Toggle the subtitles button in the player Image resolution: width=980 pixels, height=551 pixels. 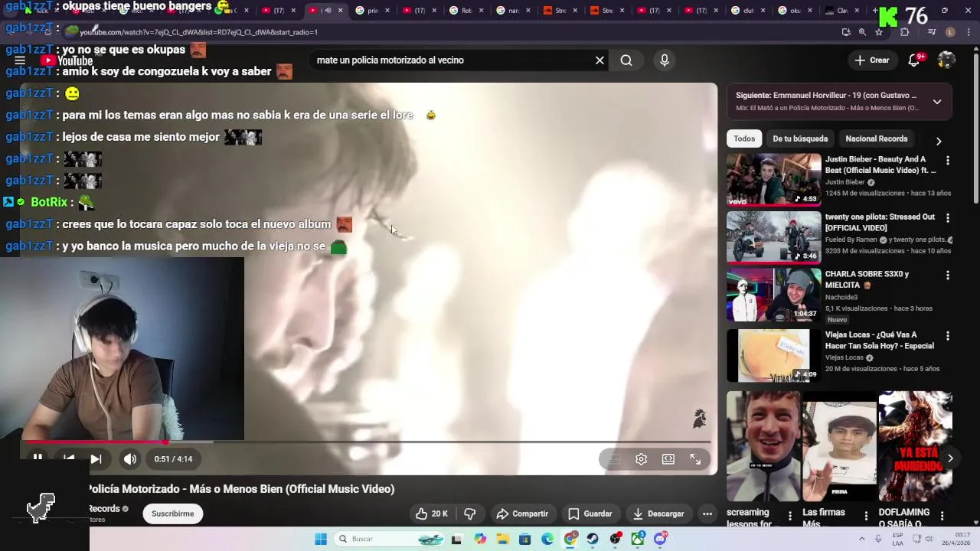pos(614,459)
